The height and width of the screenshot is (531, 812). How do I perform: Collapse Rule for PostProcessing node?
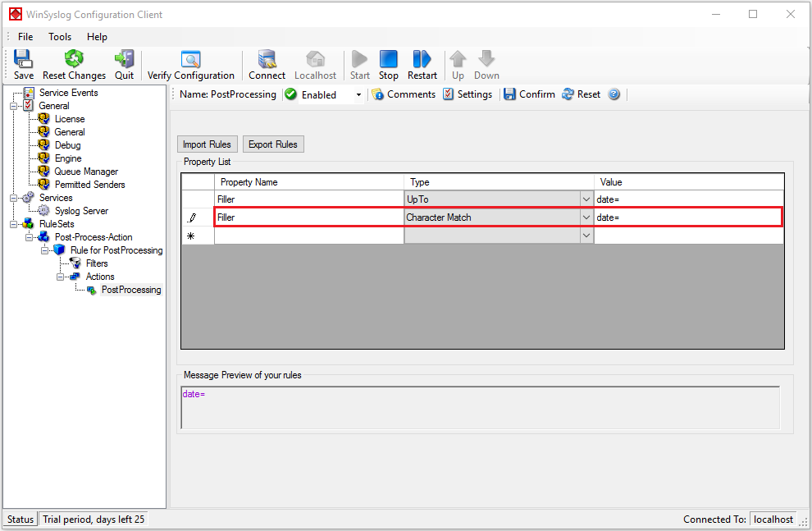point(44,250)
